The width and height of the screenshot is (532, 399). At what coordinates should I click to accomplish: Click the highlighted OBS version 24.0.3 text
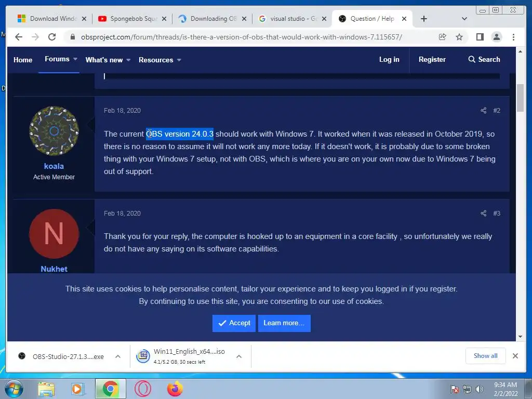180,134
